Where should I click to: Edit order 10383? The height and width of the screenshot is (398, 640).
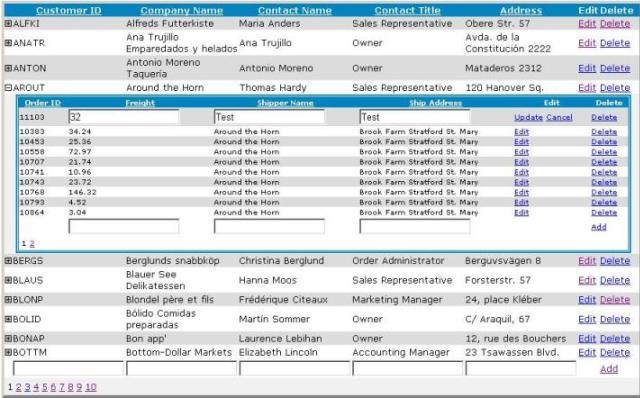pos(521,132)
